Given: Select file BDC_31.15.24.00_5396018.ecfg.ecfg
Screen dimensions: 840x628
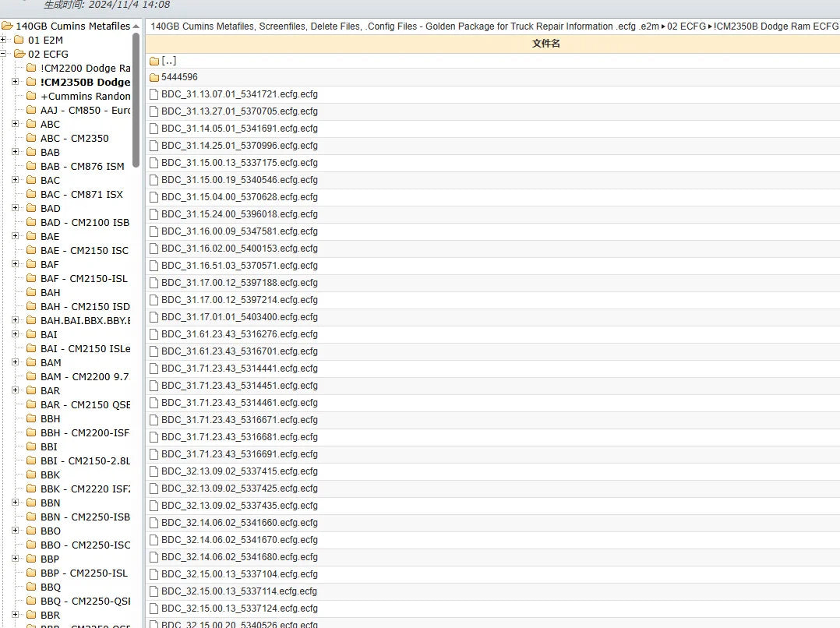Looking at the screenshot, I should [x=239, y=214].
